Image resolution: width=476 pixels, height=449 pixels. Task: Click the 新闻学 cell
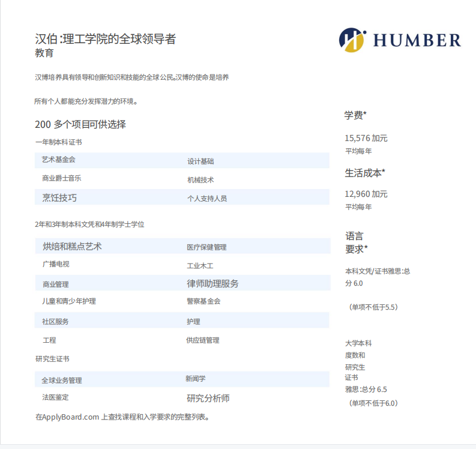[x=195, y=379]
